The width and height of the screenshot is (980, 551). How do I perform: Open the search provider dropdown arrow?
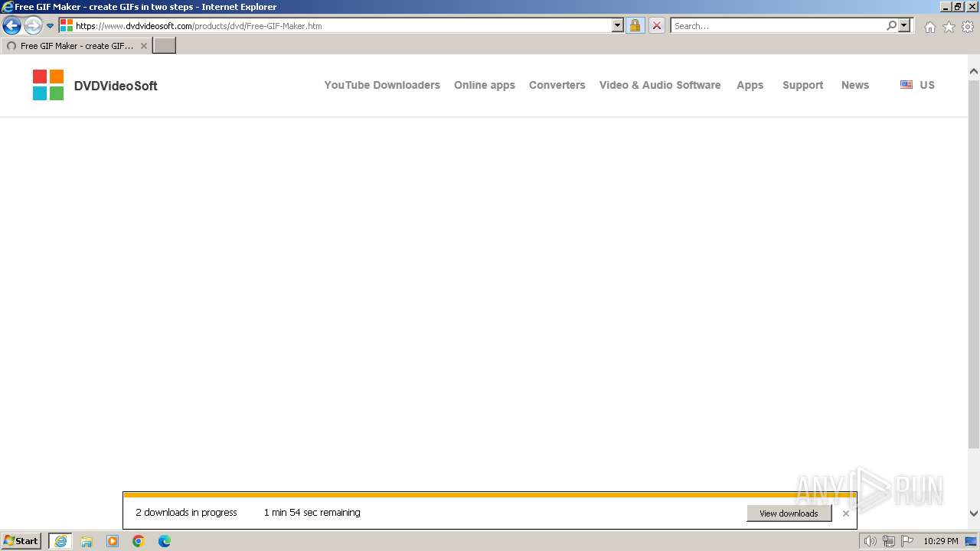(x=904, y=25)
